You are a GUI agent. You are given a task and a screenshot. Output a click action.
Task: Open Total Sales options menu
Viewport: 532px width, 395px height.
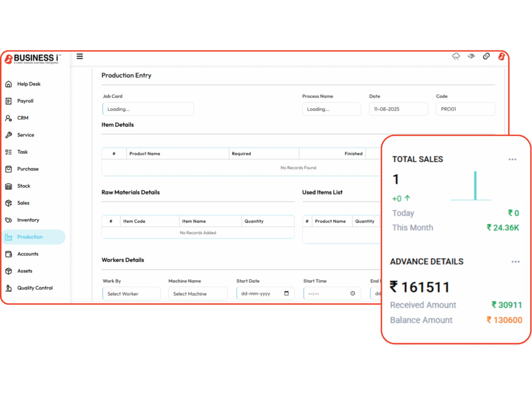[512, 159]
